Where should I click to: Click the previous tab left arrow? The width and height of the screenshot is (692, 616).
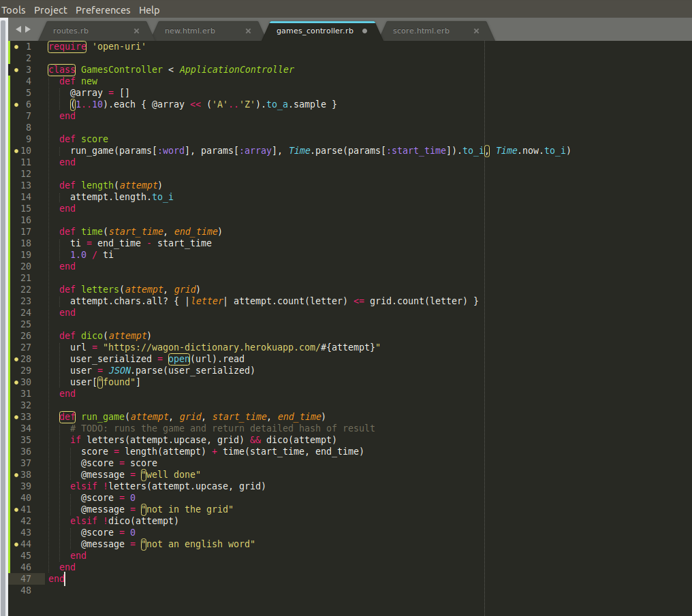18,29
